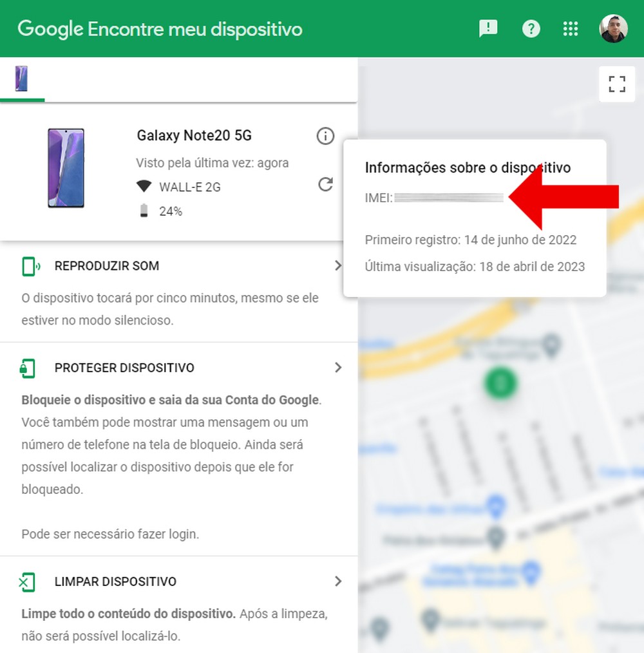644x653 pixels.
Task: Click the 'Última visualização: 18 de abril de 2023' line
Action: pos(475,267)
